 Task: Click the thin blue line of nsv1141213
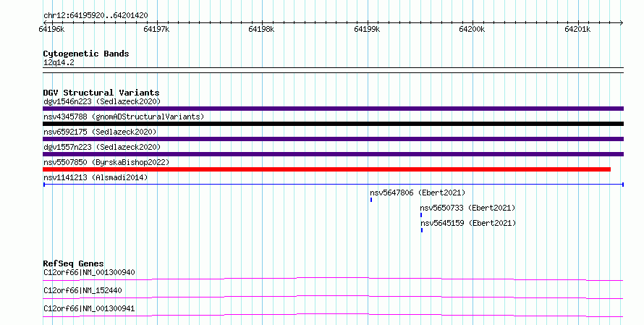click(333, 185)
